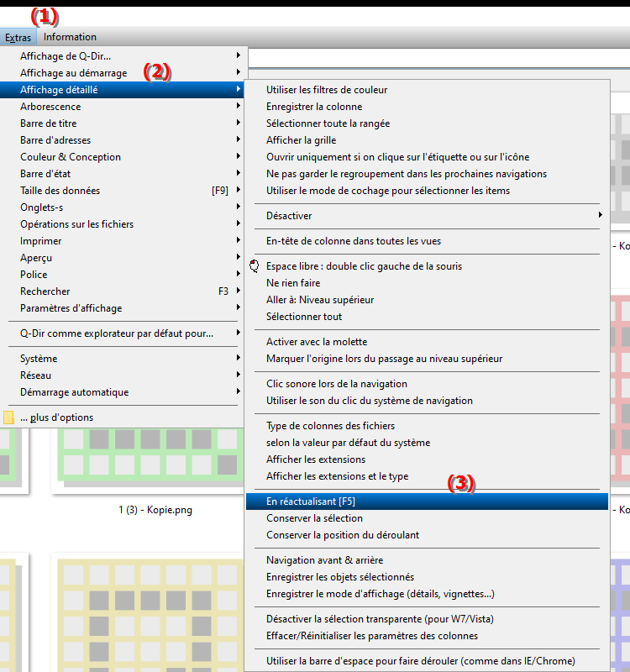The width and height of the screenshot is (630, 672).
Task: Click Type de colonnes des fichiers entry
Action: click(x=427, y=426)
